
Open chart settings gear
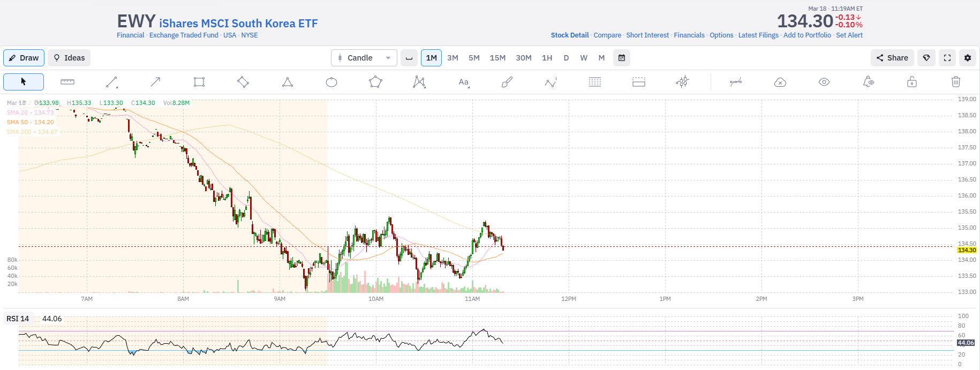click(968, 58)
